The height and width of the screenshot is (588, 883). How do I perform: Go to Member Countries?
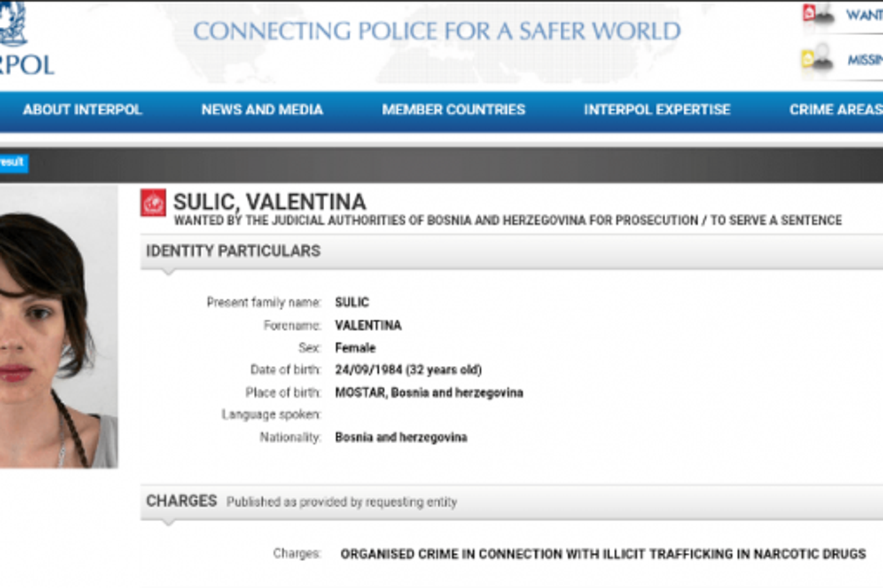pyautogui.click(x=453, y=110)
